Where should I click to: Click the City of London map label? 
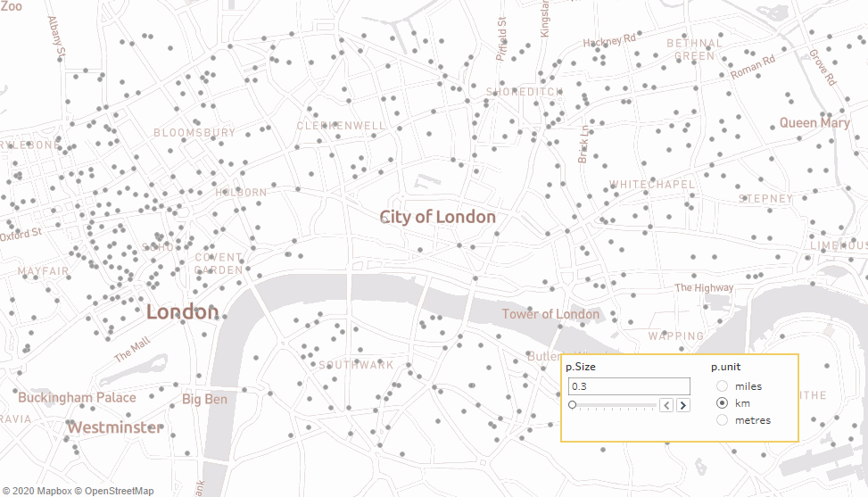[x=437, y=217]
